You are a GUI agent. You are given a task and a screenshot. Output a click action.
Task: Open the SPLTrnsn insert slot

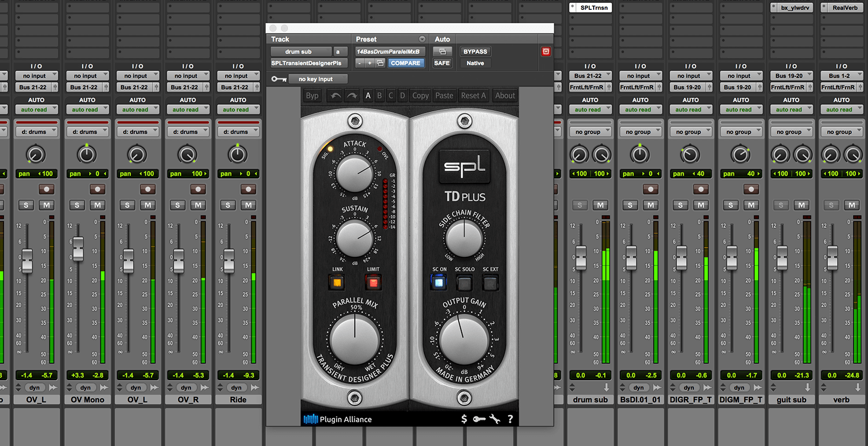tap(590, 8)
